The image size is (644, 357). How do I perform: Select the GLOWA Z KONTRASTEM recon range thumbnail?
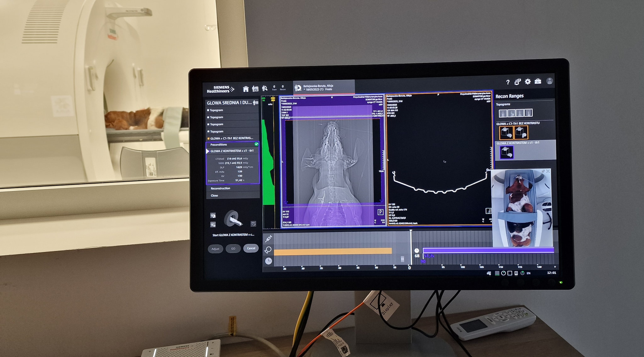coord(506,152)
